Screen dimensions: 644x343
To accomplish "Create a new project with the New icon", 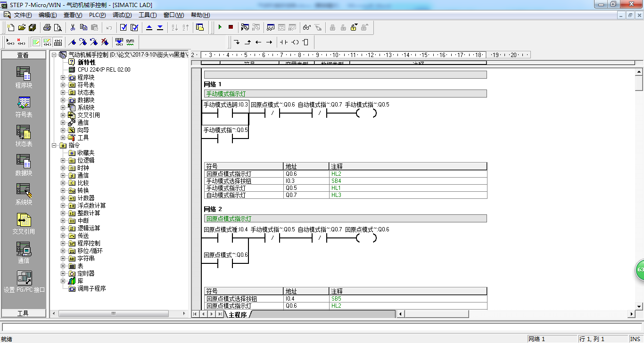I will [10, 27].
